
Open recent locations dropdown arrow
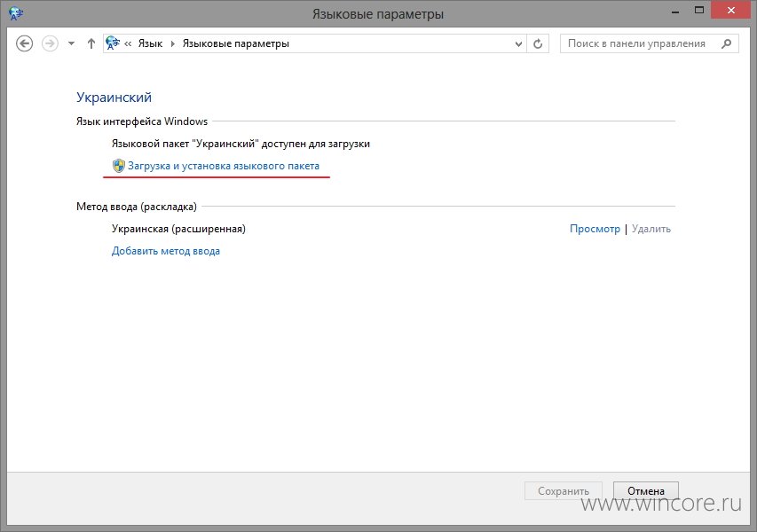pyautogui.click(x=72, y=43)
